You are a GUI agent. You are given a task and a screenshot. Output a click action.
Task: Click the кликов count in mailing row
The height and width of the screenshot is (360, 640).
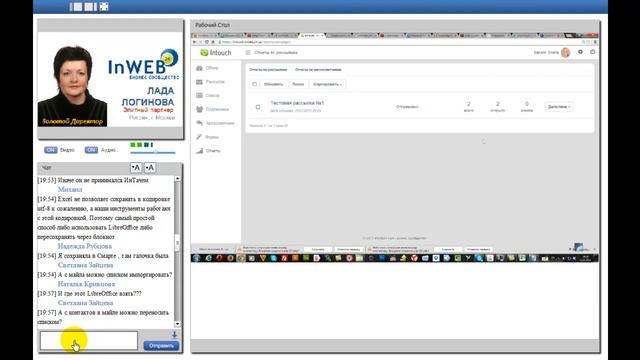click(x=527, y=107)
